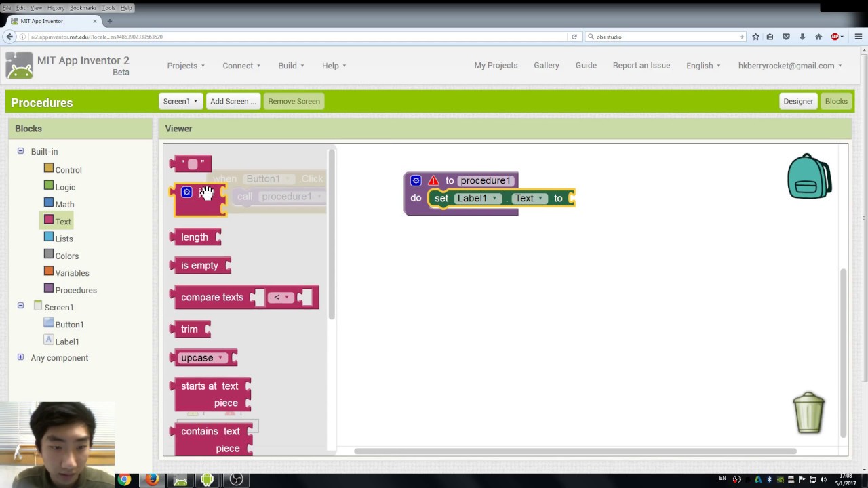Open the browser Tools menu

pyautogui.click(x=108, y=8)
